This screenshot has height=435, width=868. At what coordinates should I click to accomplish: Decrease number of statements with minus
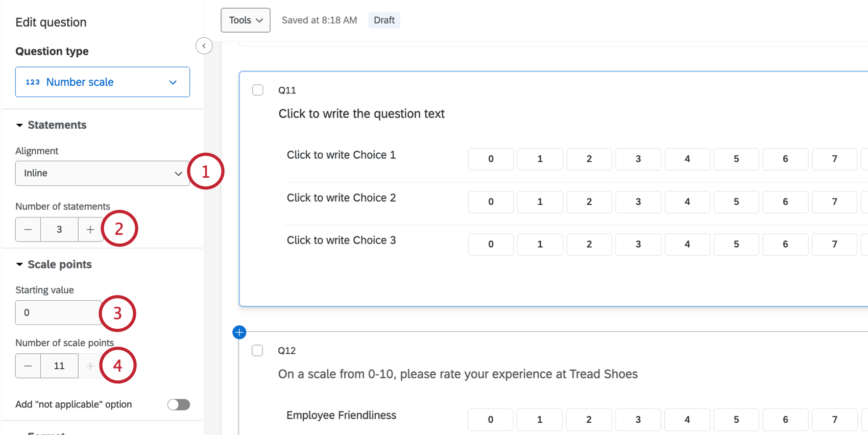[28, 229]
